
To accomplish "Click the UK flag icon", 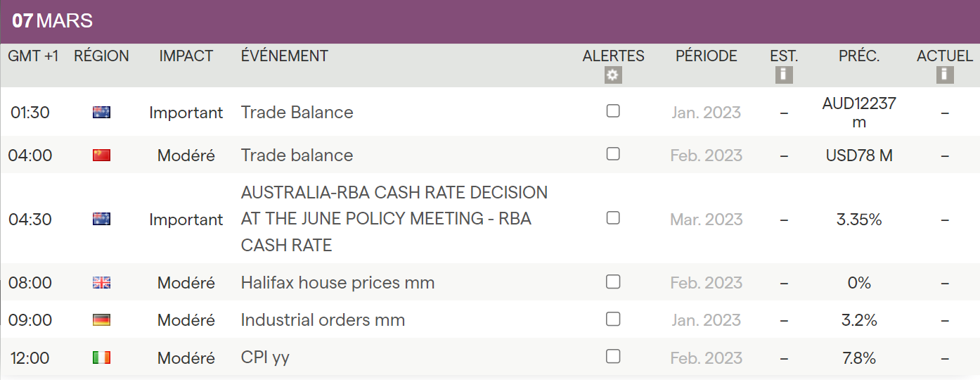I will point(102,283).
